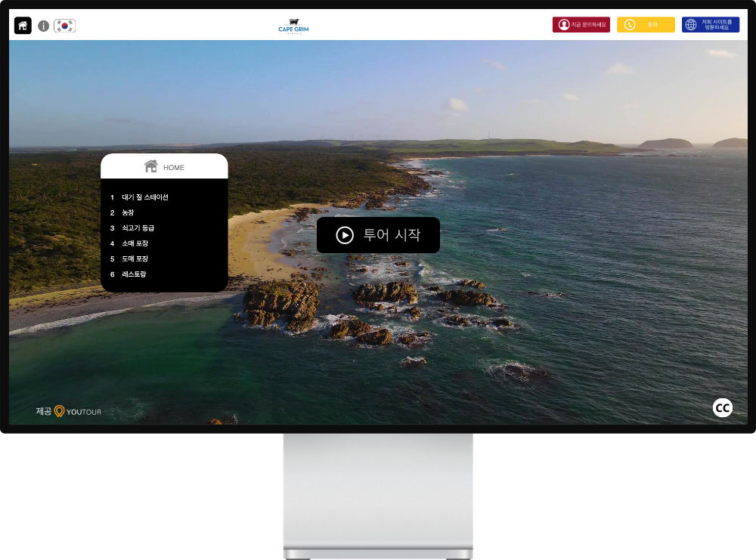Viewport: 756px width, 560px height.
Task: Click the YouTour logo link
Action: coord(77,411)
